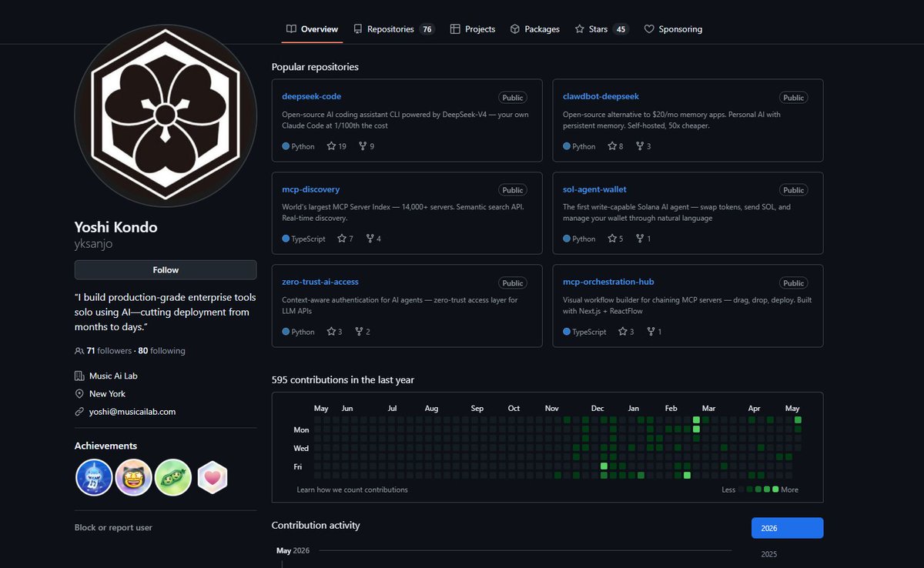This screenshot has height=568, width=924.
Task: Click the 595 contributions in the last year heading
Action: coord(343,380)
